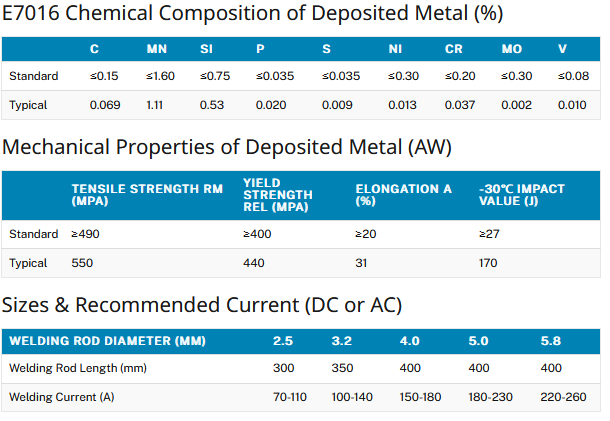Click the 220-260 welding current value
The height and width of the screenshot is (421, 610).
click(x=563, y=397)
